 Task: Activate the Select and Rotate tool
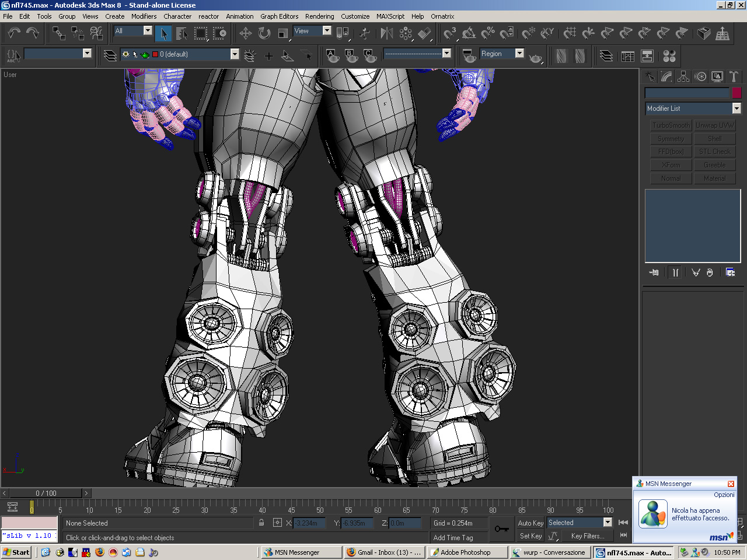pos(264,34)
